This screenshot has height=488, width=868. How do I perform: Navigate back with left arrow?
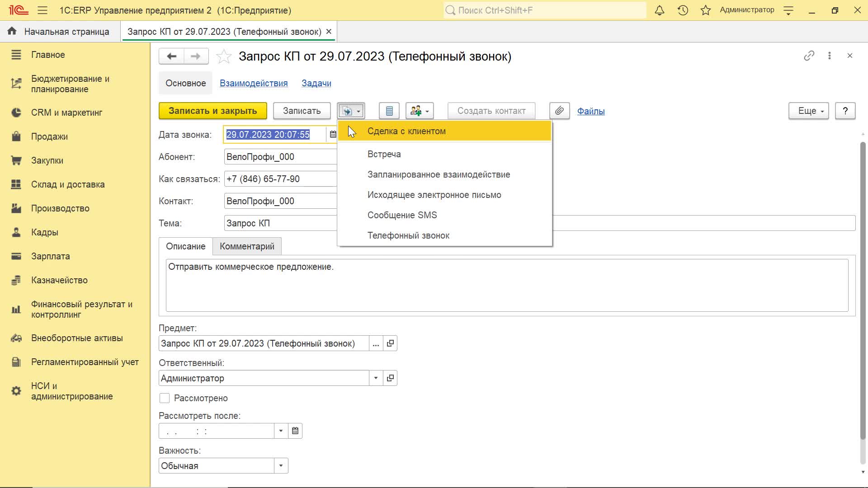[x=171, y=56]
